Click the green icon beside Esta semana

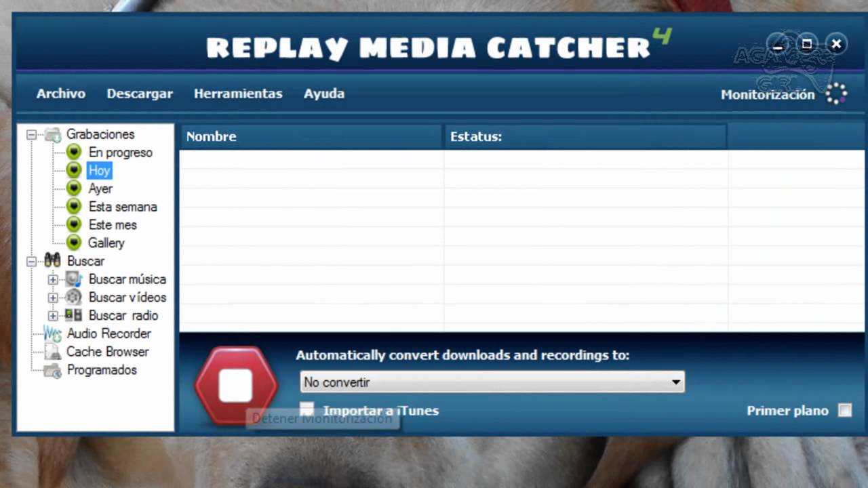pyautogui.click(x=74, y=206)
